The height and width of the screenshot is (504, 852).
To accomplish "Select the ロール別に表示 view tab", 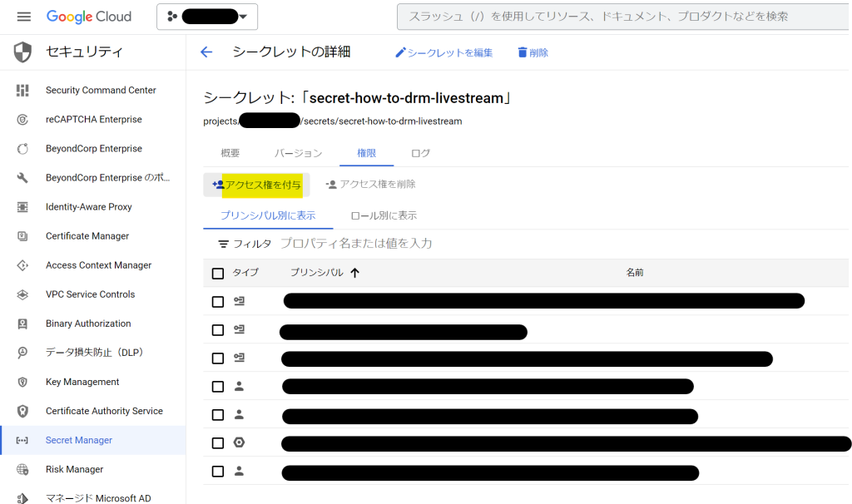I will tap(384, 215).
